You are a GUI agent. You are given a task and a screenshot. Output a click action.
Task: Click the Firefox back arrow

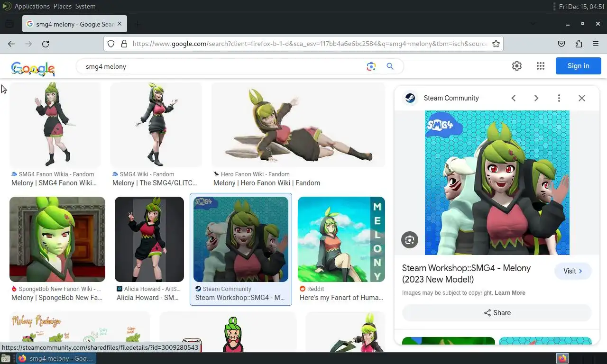pos(11,44)
